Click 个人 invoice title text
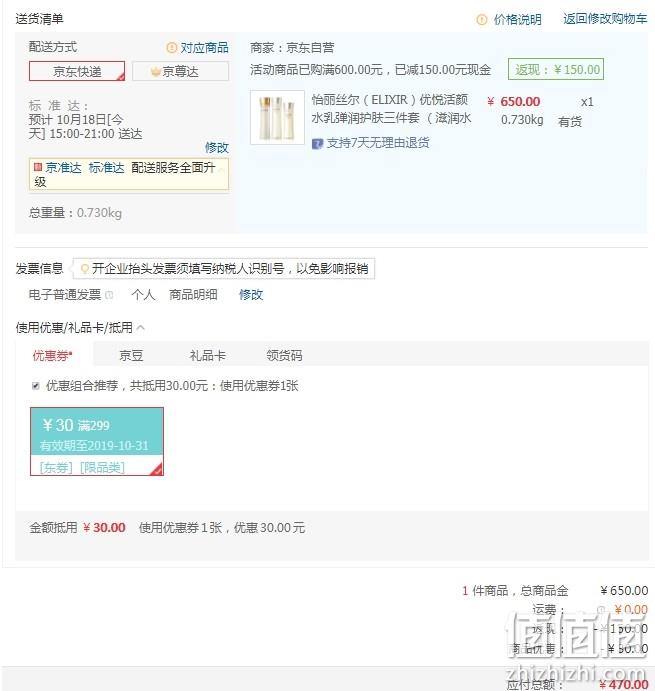Image resolution: width=655 pixels, height=691 pixels. 143,294
